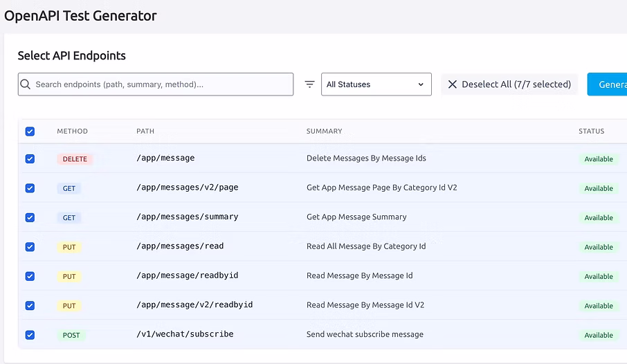Image resolution: width=627 pixels, height=364 pixels.
Task: Click the path /v1/wechat/subscribe
Action: [x=185, y=334]
